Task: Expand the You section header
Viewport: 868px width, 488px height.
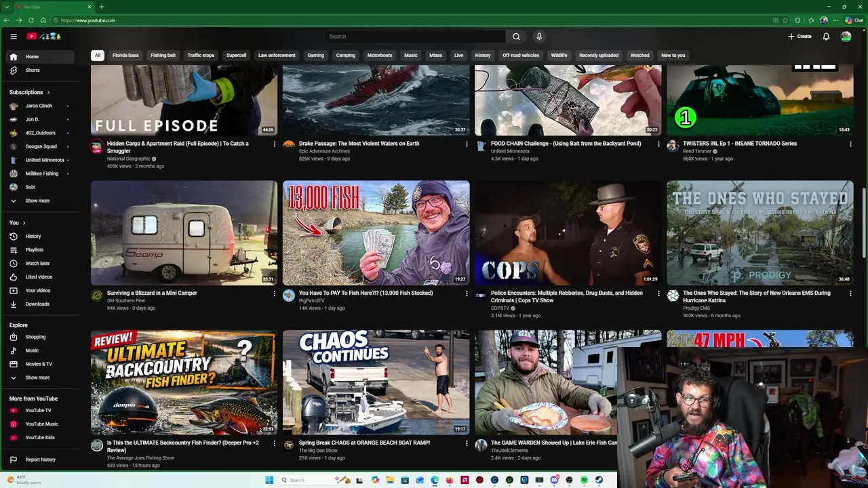Action: point(17,223)
